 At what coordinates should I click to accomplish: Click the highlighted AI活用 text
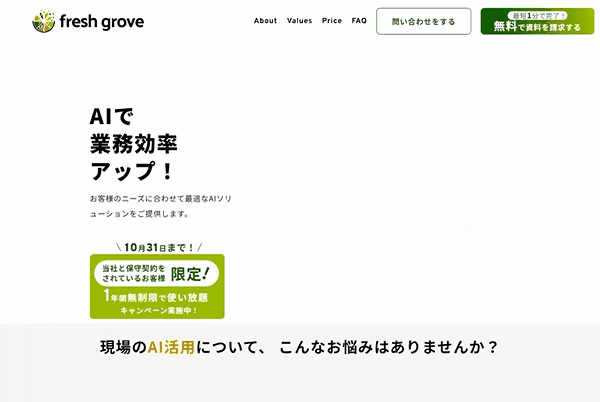click(170, 348)
